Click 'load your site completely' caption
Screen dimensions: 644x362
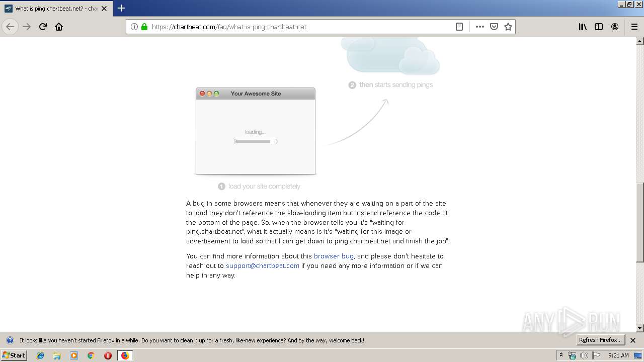[259, 187]
